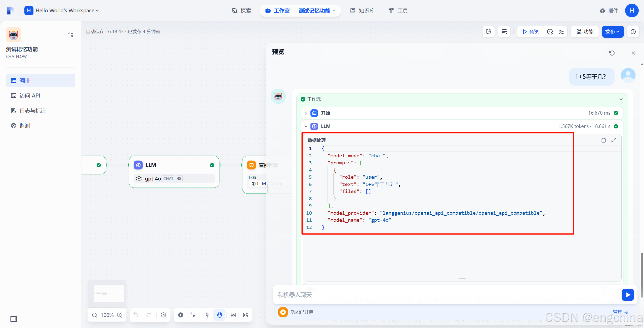This screenshot has height=328, width=644.
Task: Collapse the LLM node result row
Action: [306, 126]
